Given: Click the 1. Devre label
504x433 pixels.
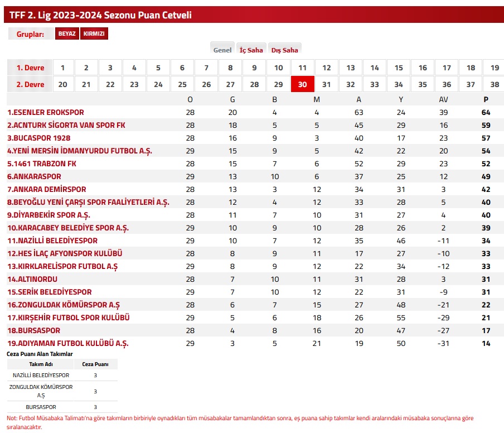Looking at the screenshot, I should point(30,68).
